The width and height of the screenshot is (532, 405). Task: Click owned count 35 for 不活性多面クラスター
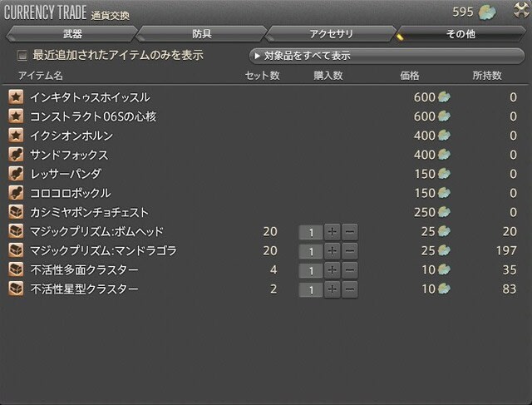point(510,270)
